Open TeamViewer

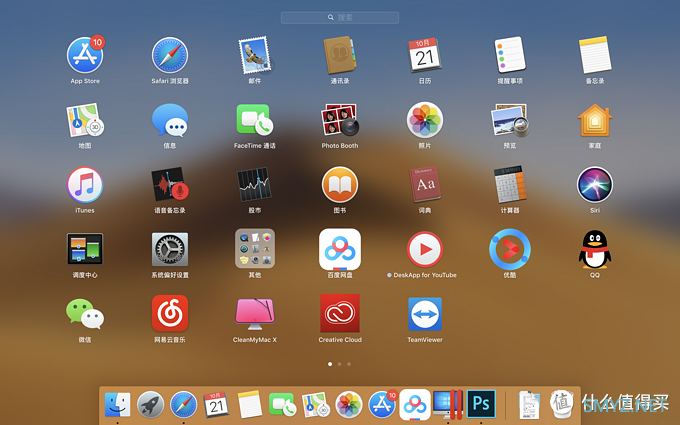coord(425,314)
